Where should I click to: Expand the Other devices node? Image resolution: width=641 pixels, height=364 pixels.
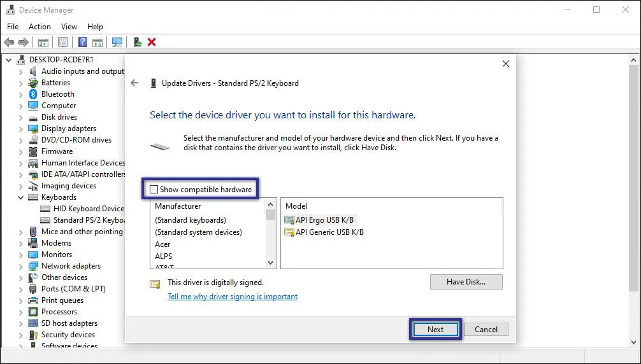[x=20, y=277]
